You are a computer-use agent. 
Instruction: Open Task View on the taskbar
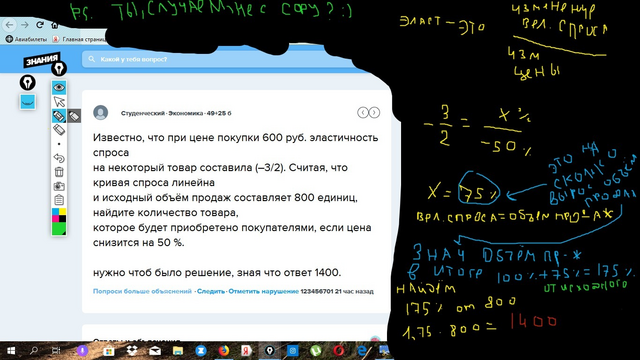[56, 351]
